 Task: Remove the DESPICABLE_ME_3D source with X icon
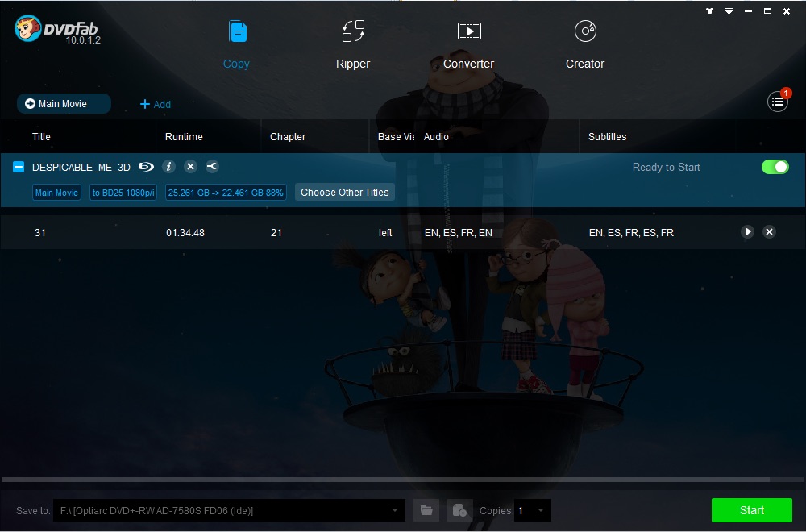tap(191, 167)
